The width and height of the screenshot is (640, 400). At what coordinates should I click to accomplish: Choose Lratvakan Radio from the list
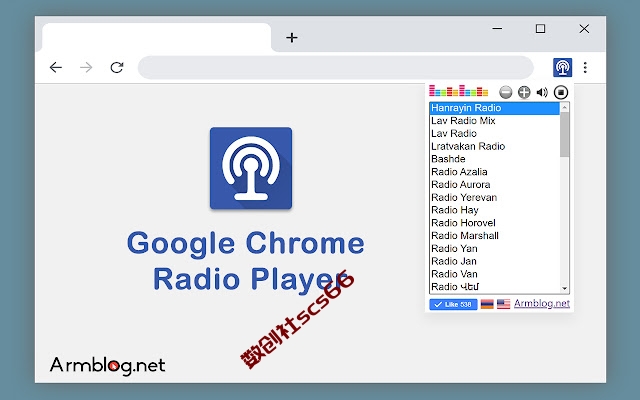pos(495,146)
